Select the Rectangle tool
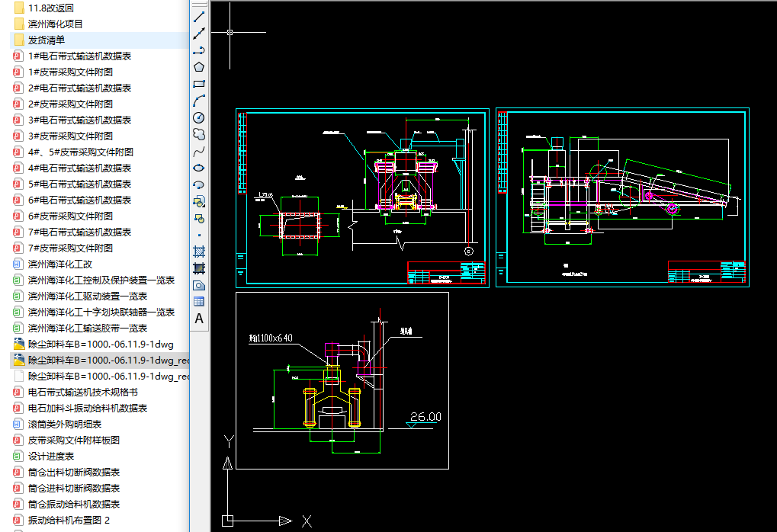The image size is (777, 532). pos(199,84)
